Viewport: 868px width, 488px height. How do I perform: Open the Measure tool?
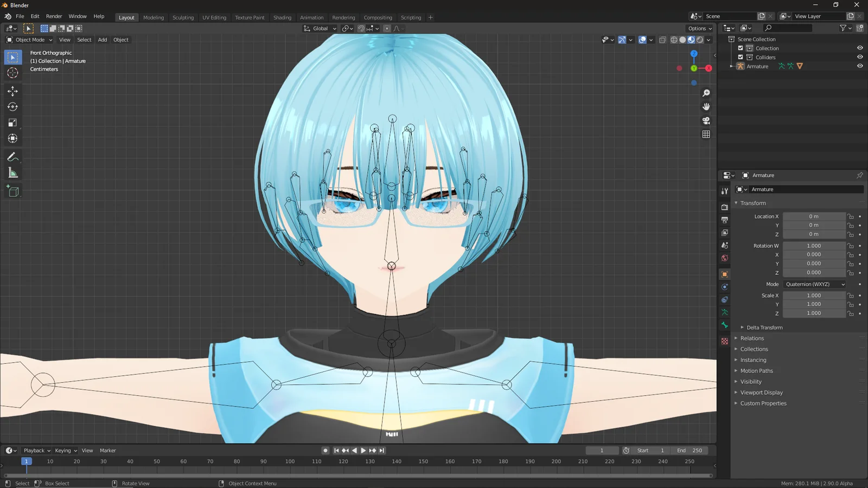[13, 172]
